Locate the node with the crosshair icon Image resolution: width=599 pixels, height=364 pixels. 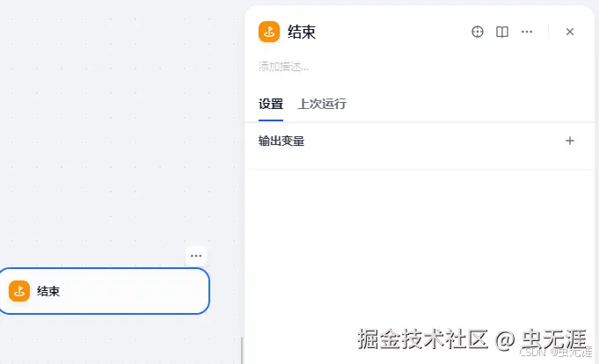coord(477,32)
